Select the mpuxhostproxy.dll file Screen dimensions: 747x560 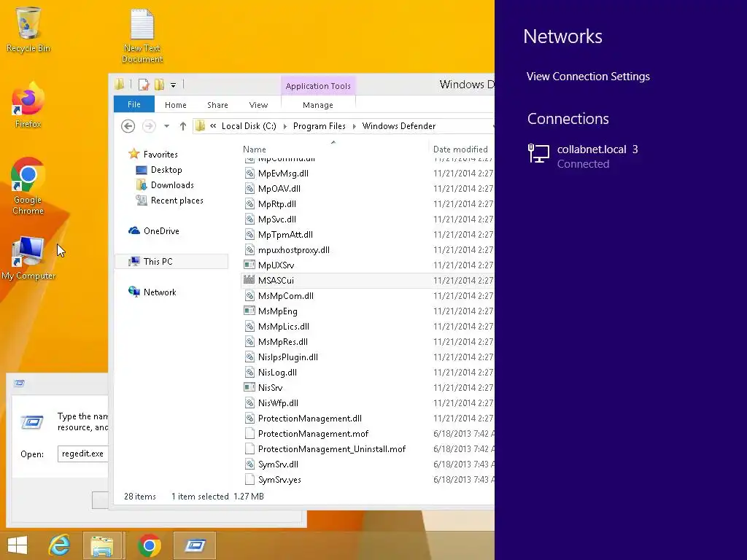point(293,249)
